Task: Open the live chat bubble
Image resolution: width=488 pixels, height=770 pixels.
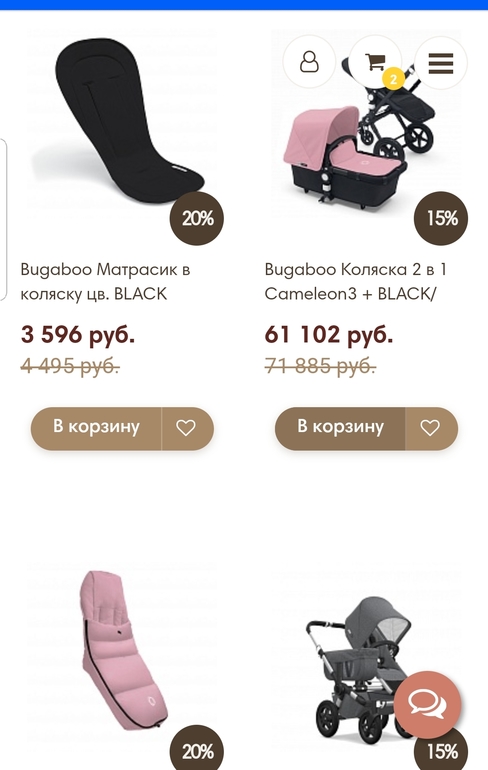Action: 427,705
